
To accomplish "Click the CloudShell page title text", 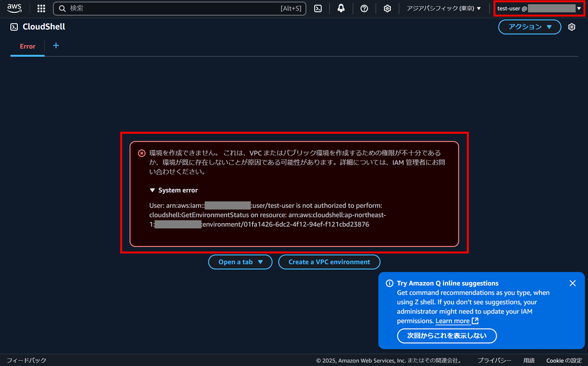I will 44,26.
